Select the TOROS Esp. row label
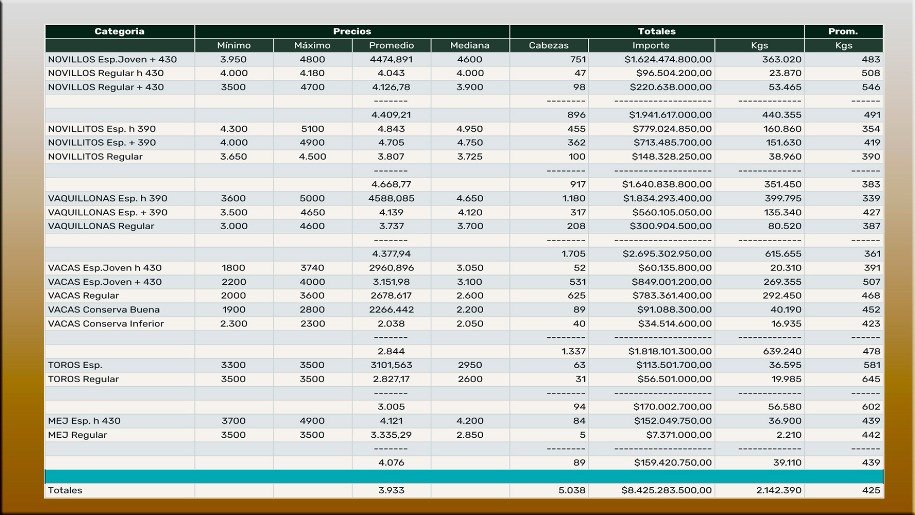Screen dimensions: 915x515 pos(75,365)
